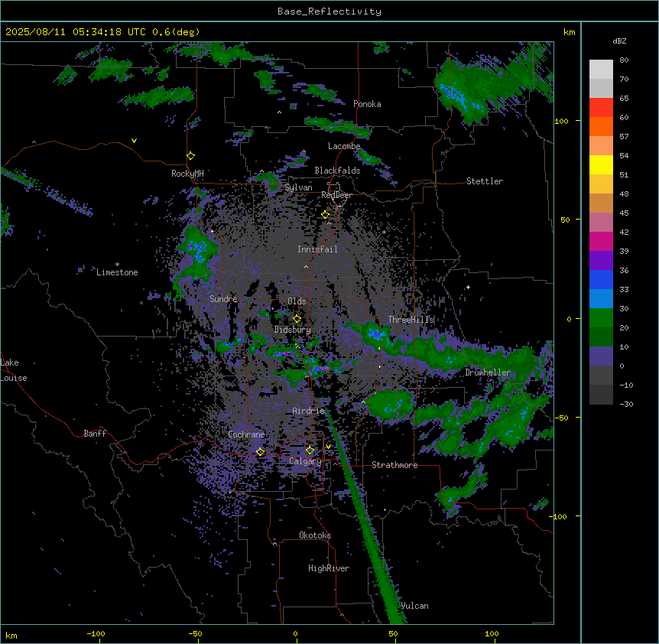
Task: Click the Olds label
Action: (x=297, y=301)
